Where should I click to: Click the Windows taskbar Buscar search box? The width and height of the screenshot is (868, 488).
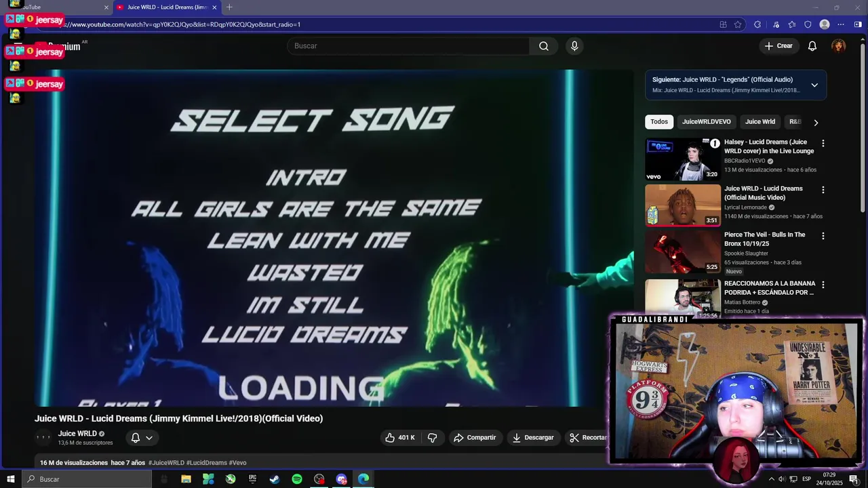[87, 479]
